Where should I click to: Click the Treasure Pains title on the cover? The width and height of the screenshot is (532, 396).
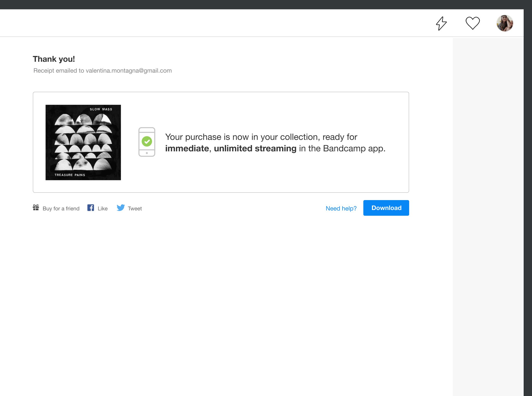tap(70, 175)
